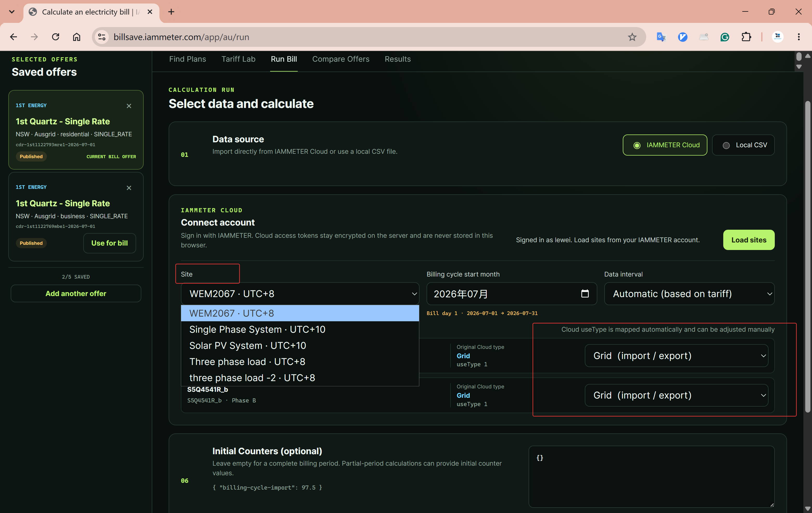Open the Compare Offers tab
The height and width of the screenshot is (513, 812).
(x=341, y=59)
